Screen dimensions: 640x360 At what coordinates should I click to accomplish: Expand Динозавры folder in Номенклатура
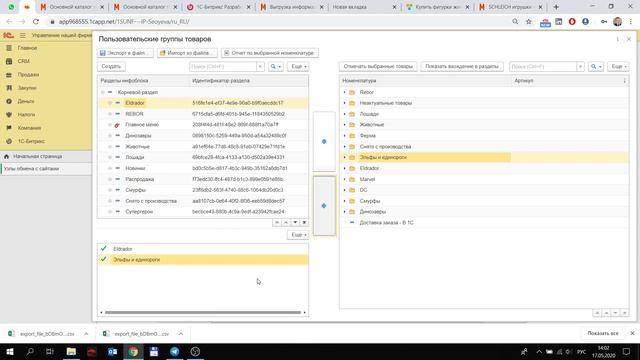tap(344, 212)
